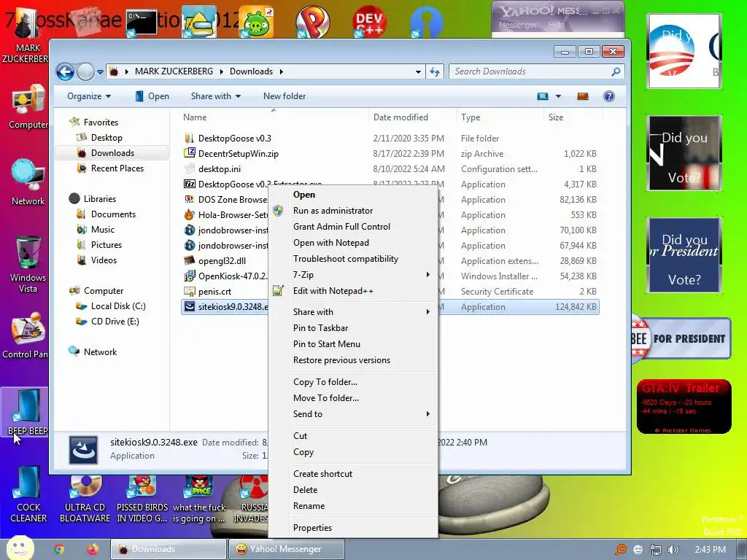Click the FOR PRESIDENT gadget banner
The height and width of the screenshot is (560, 747).
tap(681, 338)
